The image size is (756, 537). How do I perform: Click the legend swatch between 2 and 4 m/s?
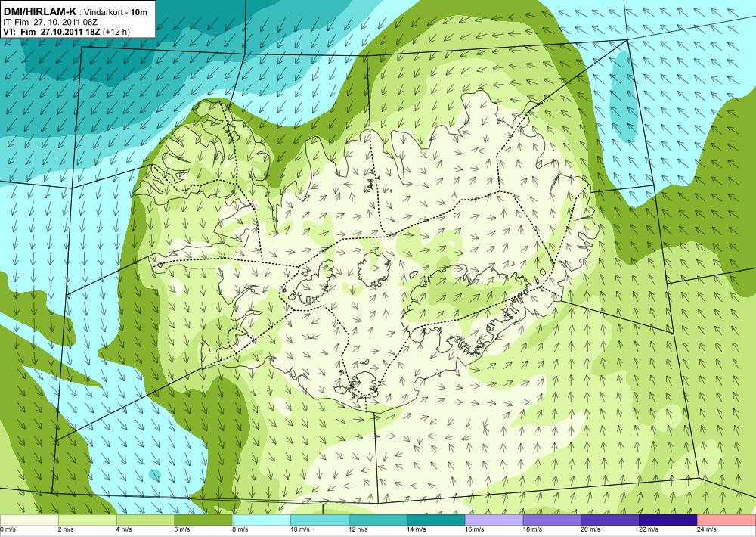(x=87, y=520)
